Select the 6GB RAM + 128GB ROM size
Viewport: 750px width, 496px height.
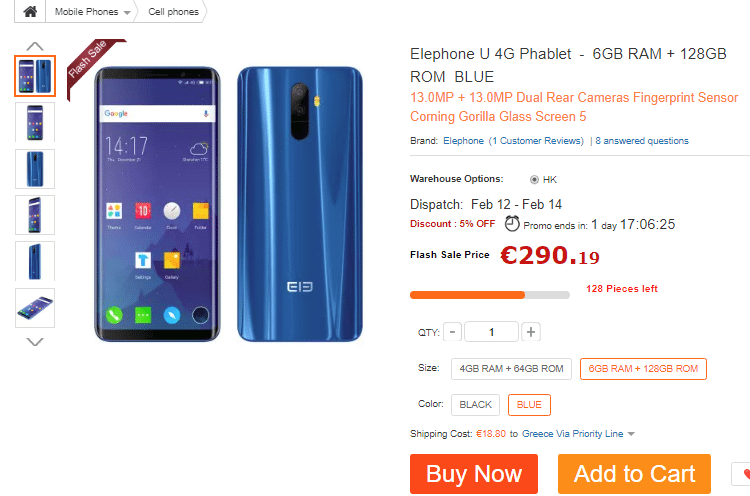click(x=643, y=369)
